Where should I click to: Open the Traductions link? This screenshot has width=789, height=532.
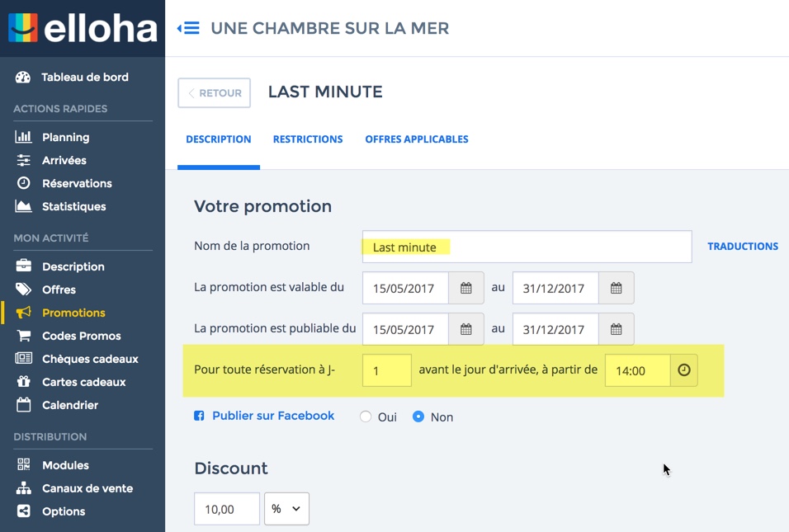(x=743, y=247)
